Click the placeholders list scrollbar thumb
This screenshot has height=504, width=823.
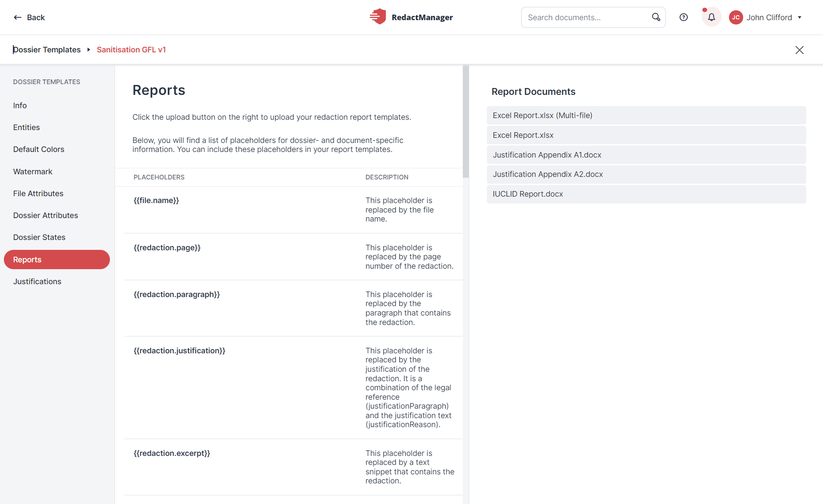466,121
